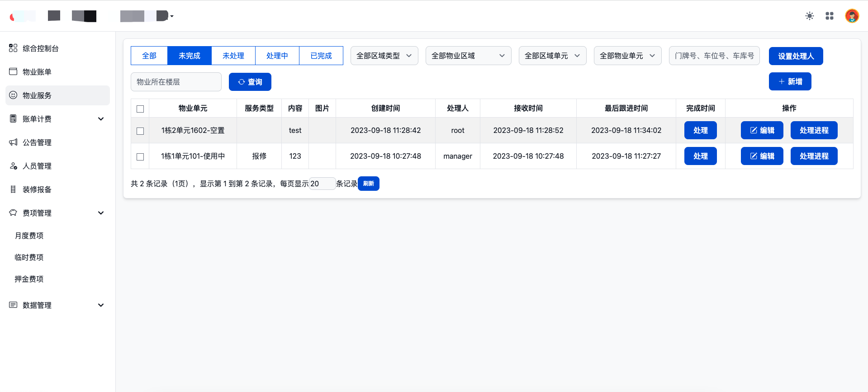Click 处理 button for the root row
The height and width of the screenshot is (392, 868).
[x=701, y=130]
